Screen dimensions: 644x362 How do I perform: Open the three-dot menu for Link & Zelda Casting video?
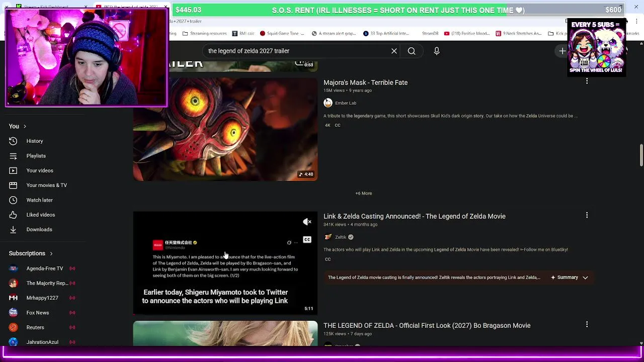coord(587,215)
